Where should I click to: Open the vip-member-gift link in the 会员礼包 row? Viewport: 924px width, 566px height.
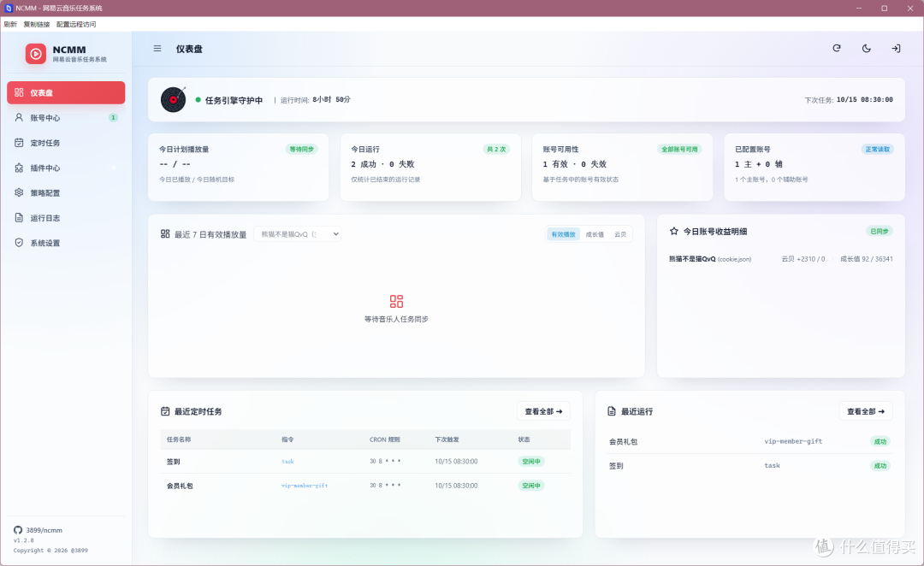pyautogui.click(x=305, y=486)
